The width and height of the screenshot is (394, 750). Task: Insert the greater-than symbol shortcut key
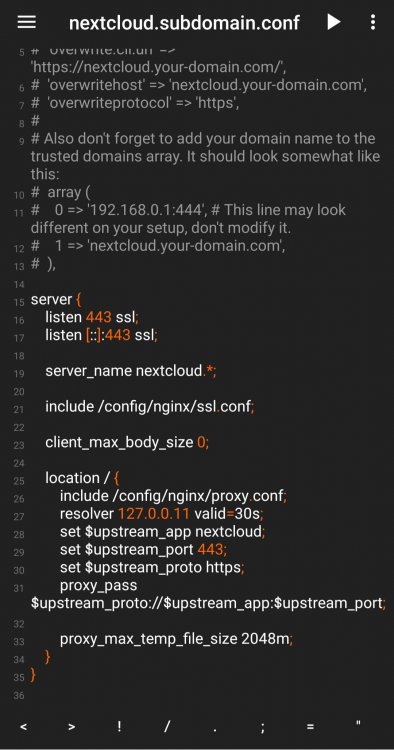point(71,727)
